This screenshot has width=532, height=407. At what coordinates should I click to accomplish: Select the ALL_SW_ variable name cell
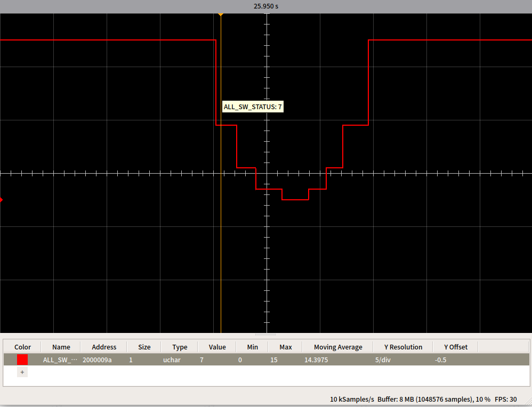click(x=60, y=360)
